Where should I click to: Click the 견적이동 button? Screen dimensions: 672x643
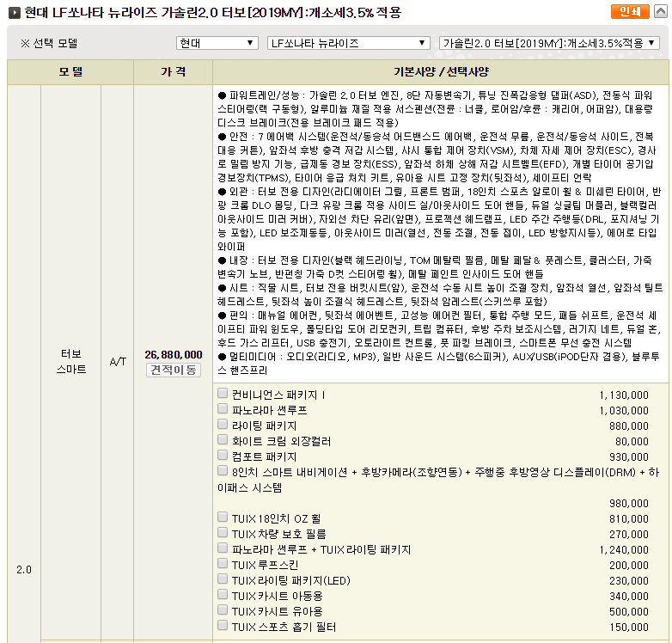pyautogui.click(x=173, y=370)
